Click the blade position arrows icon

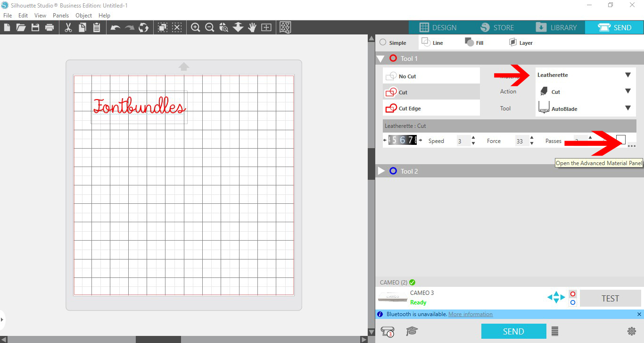click(556, 298)
